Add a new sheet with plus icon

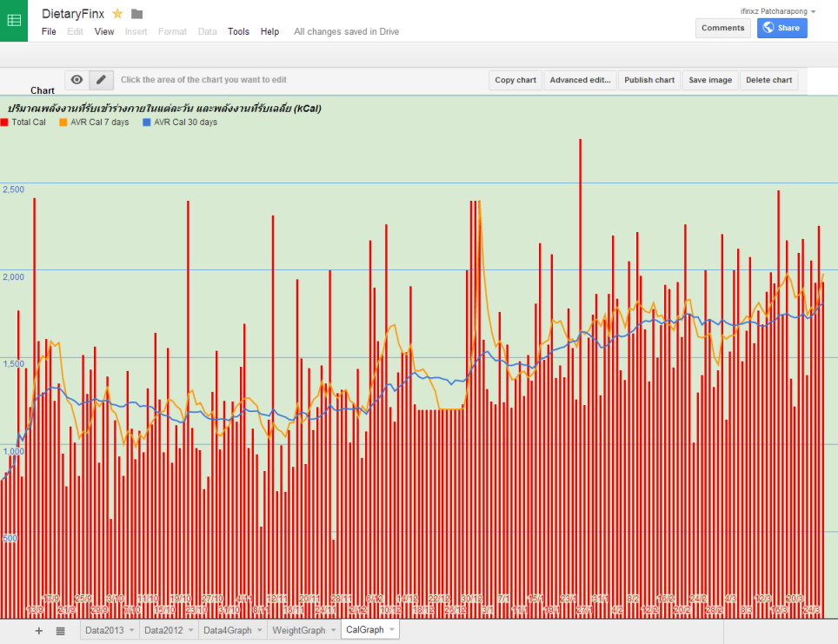coord(39,631)
